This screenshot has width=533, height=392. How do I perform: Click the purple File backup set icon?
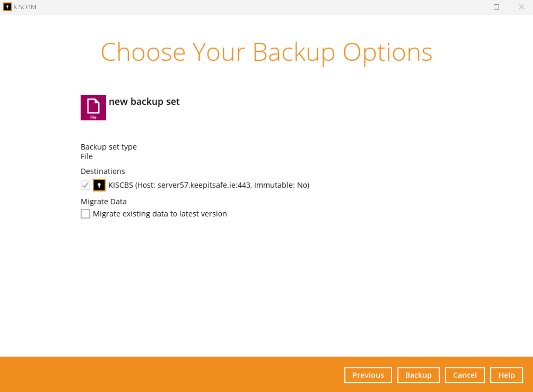point(93,107)
